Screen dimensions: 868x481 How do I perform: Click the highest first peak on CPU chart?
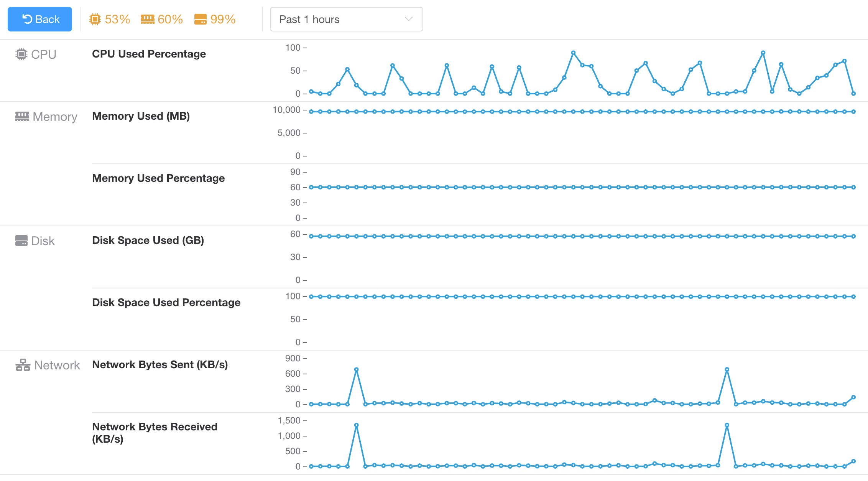(573, 53)
